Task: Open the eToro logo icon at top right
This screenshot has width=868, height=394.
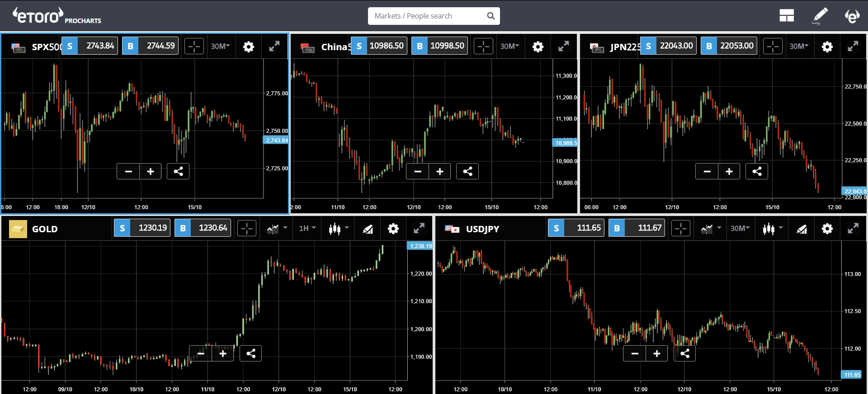Action: (x=852, y=16)
